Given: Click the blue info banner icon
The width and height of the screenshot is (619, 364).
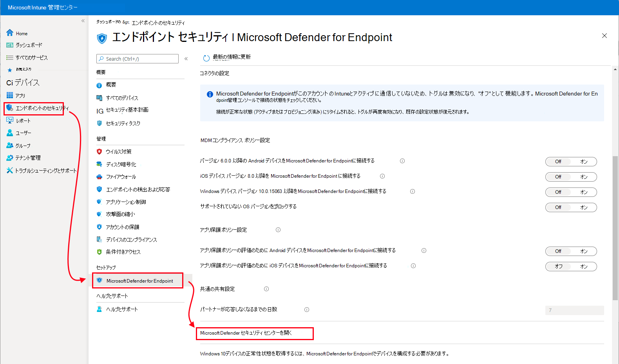Looking at the screenshot, I should 210,94.
